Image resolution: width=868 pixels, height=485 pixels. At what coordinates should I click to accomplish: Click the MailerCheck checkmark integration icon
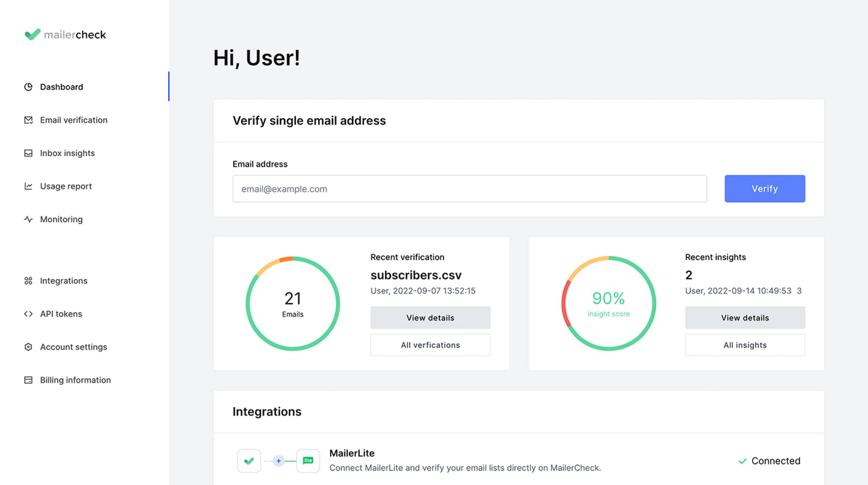(249, 461)
